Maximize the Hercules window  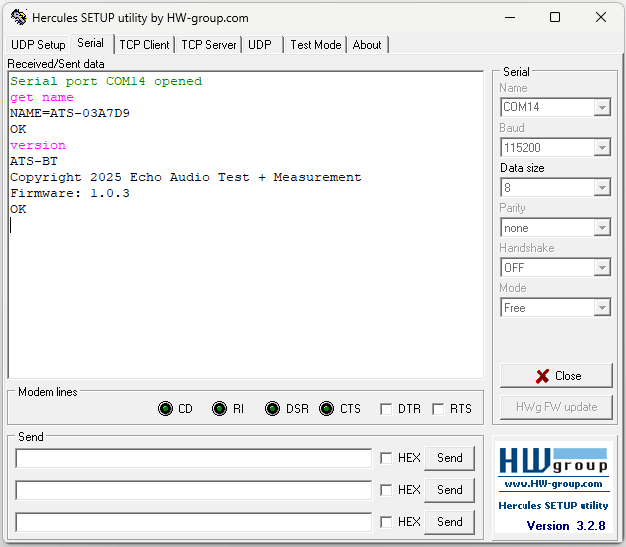(555, 18)
